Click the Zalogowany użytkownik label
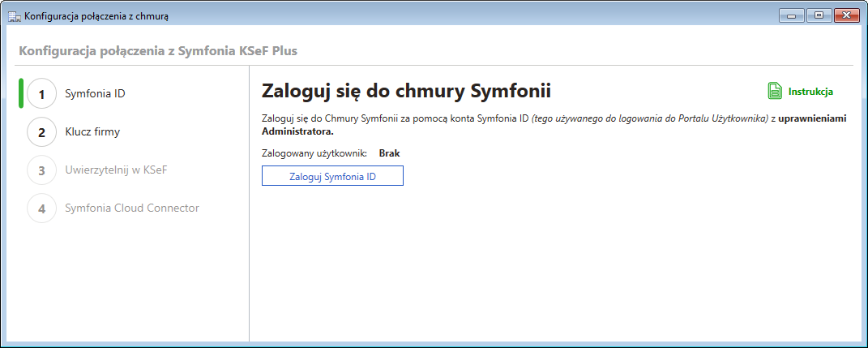The height and width of the screenshot is (348, 868). pos(314,153)
